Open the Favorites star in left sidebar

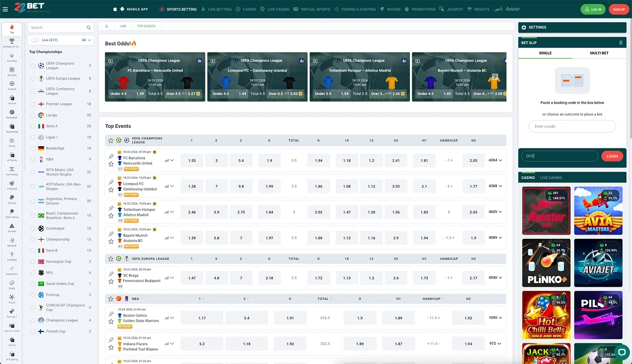pos(12,56)
